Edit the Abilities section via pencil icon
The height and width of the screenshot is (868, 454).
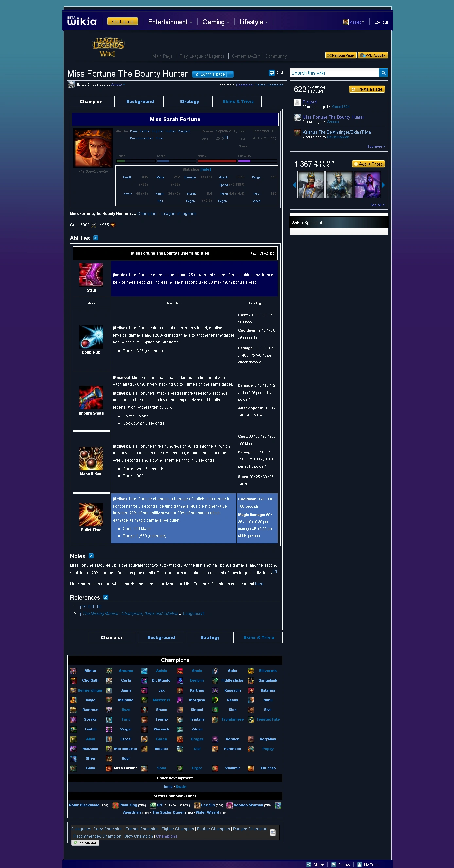(x=96, y=238)
